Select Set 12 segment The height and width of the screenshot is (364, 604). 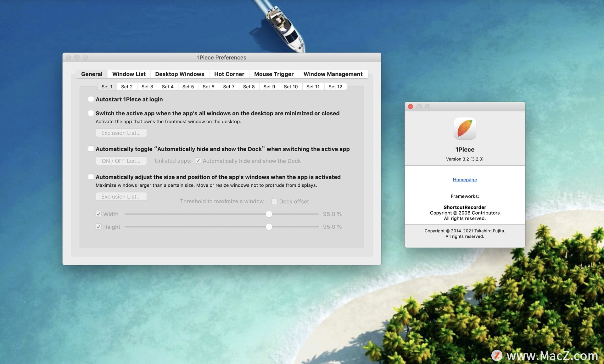(335, 86)
